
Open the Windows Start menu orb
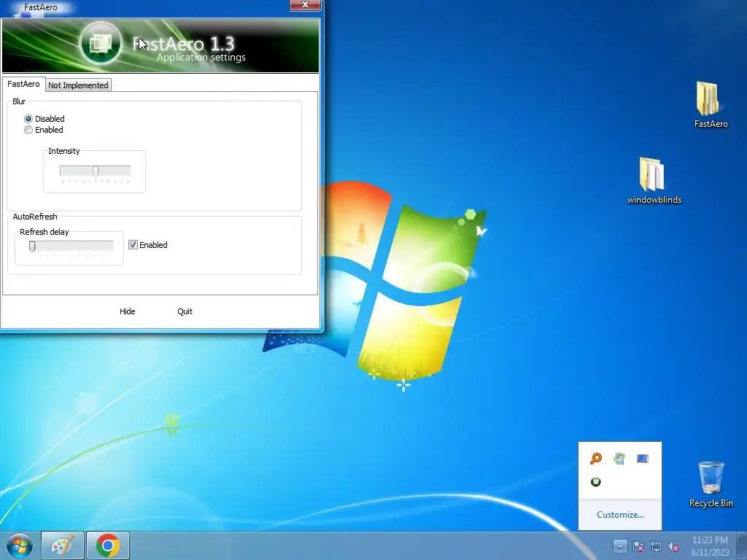20,545
